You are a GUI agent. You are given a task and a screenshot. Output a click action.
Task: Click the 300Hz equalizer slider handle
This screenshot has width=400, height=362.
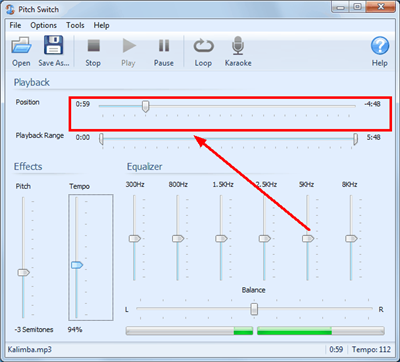(135, 239)
